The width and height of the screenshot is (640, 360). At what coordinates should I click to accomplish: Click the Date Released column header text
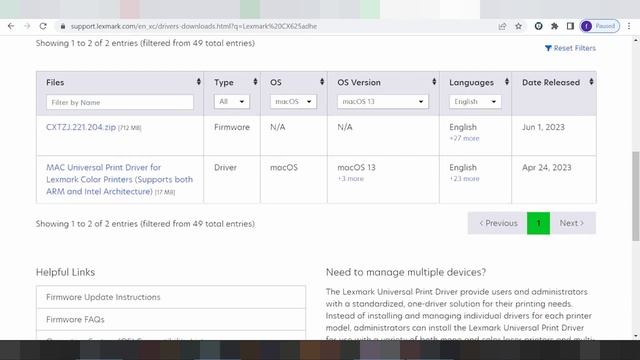[x=551, y=82]
